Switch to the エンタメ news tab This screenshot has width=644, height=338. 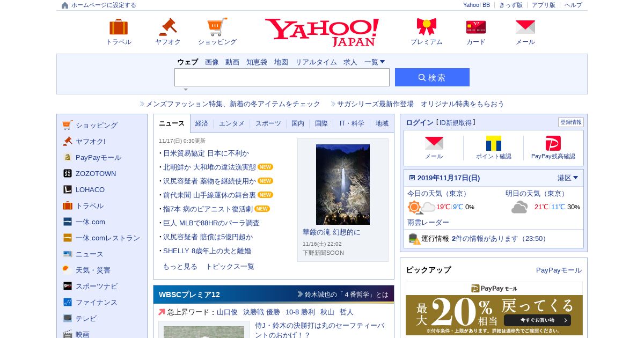point(232,123)
